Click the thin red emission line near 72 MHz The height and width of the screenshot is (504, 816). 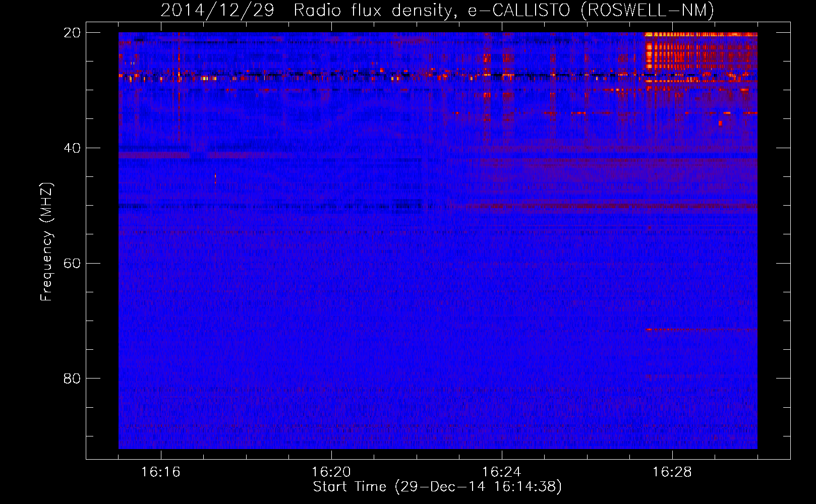(701, 330)
